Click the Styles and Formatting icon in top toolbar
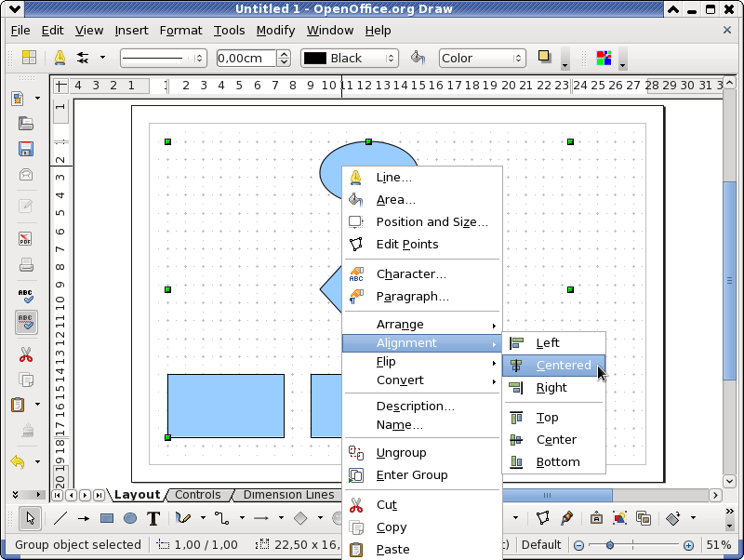The image size is (744, 560). click(29, 58)
